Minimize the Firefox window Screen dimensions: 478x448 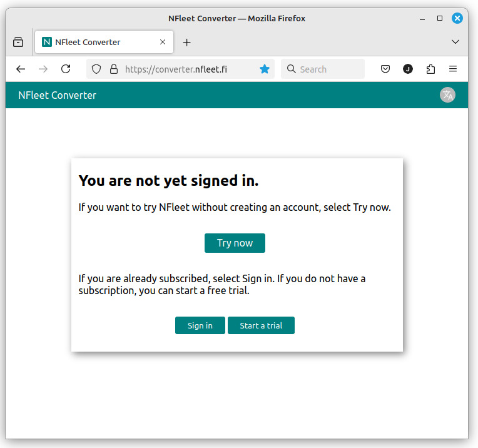[x=422, y=19]
